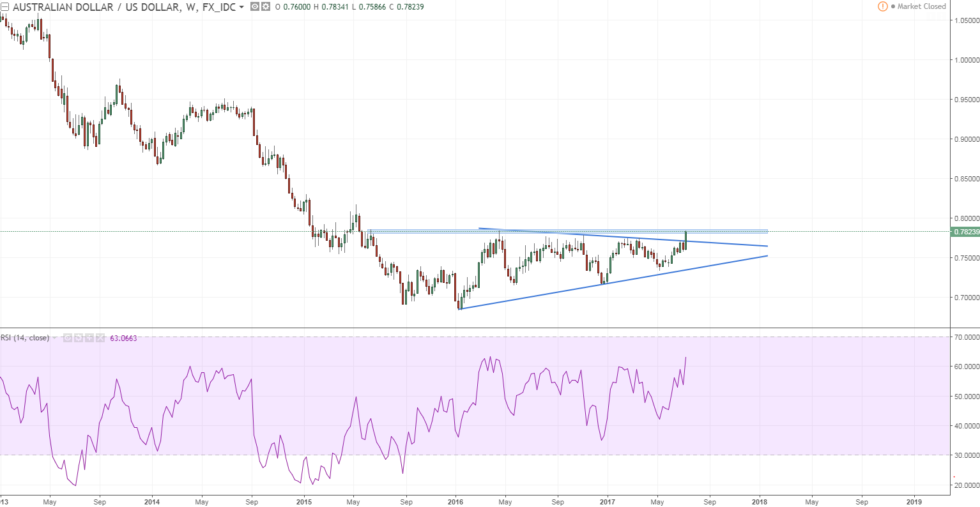Remove the RSI indicator with X icon
The image size is (980, 507).
pos(100,338)
